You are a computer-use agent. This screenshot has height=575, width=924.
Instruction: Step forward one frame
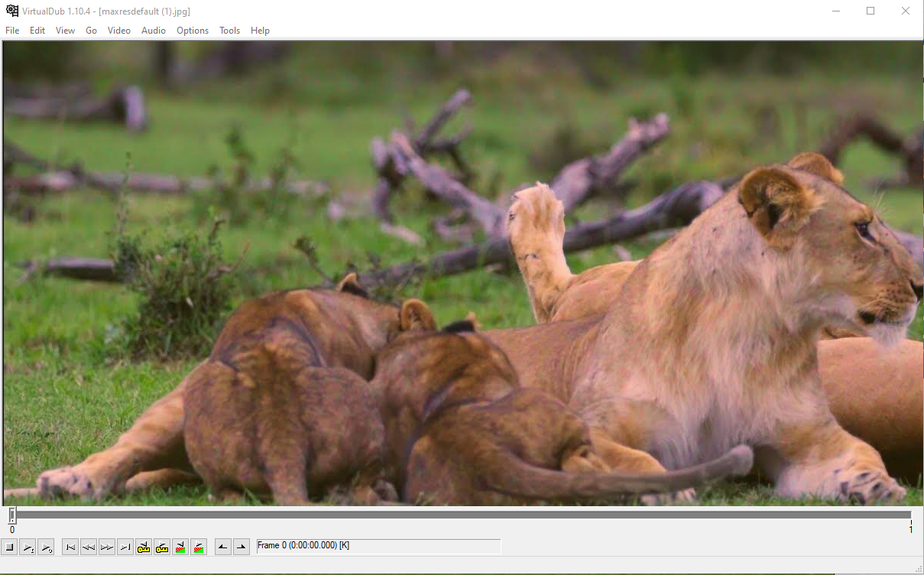[x=107, y=547]
